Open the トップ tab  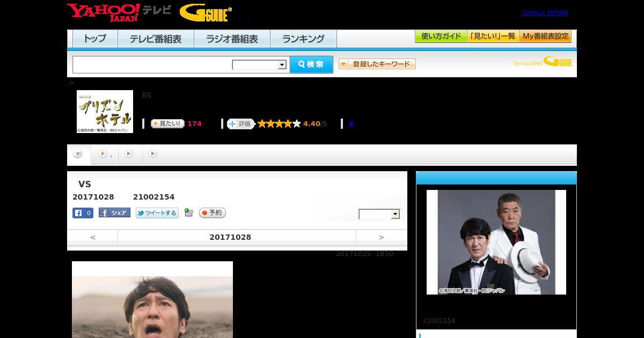[x=95, y=39]
